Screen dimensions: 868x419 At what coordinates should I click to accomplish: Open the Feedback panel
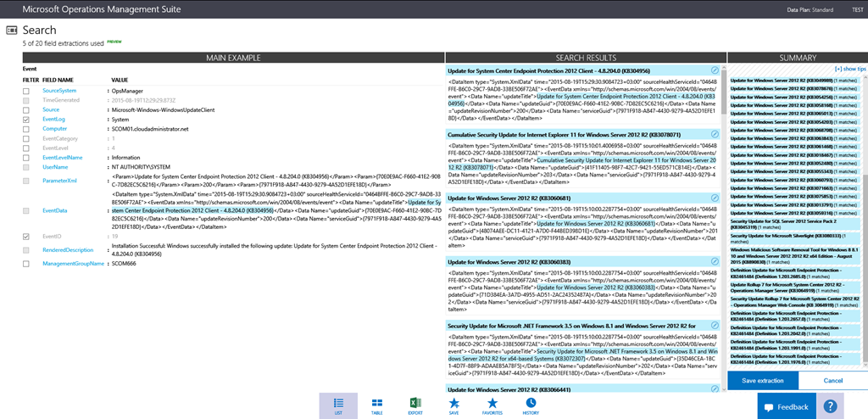(785, 407)
